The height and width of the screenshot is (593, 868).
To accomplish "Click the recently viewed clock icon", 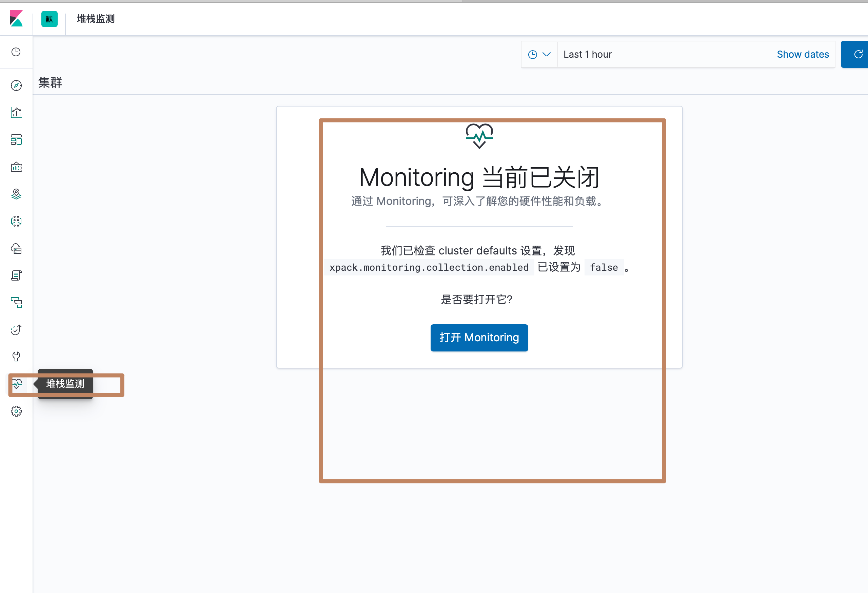I will click(16, 52).
